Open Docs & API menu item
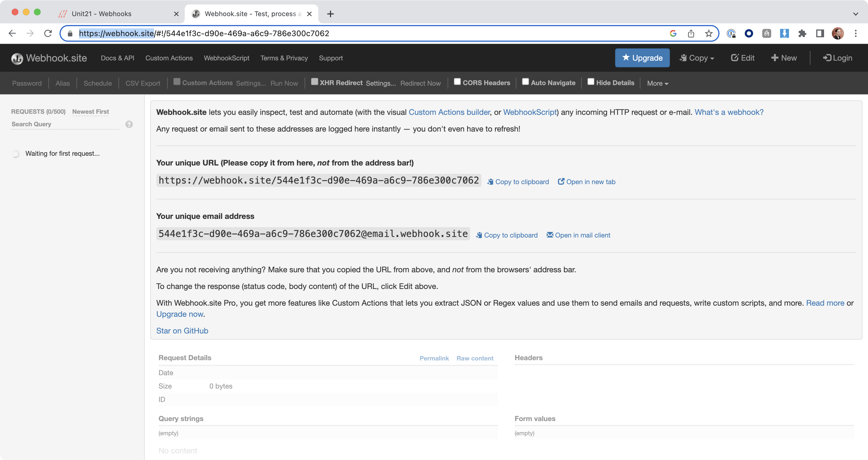 tap(117, 58)
